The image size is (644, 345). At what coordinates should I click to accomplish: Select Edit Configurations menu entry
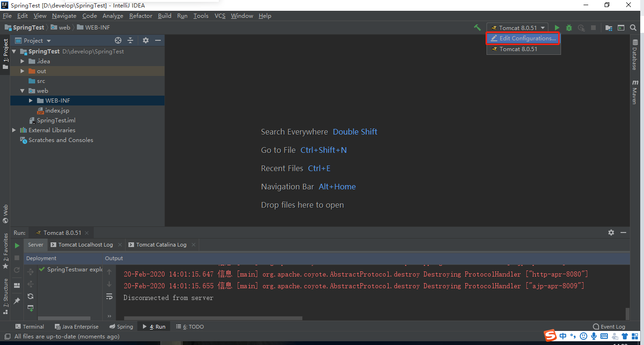[523, 38]
